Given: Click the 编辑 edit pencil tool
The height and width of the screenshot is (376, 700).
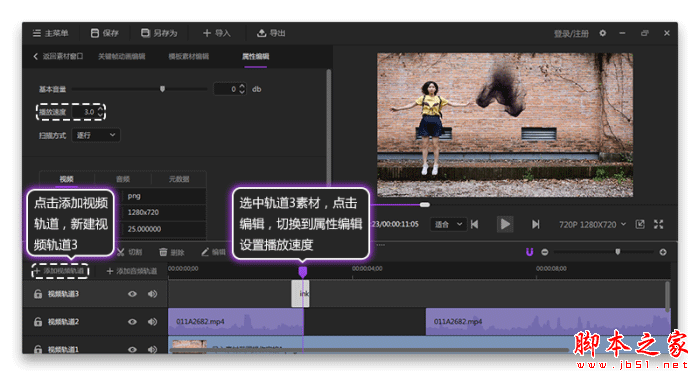Looking at the screenshot, I should click(213, 252).
